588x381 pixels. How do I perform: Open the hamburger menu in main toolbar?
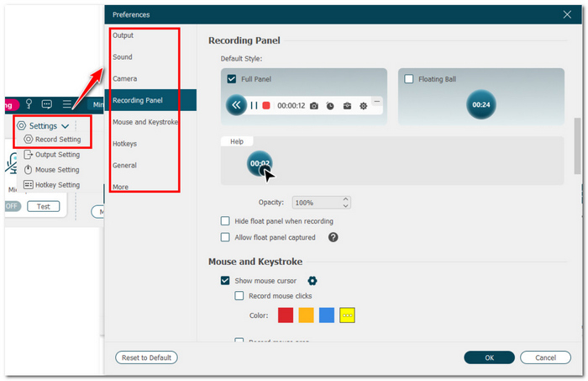pos(66,104)
